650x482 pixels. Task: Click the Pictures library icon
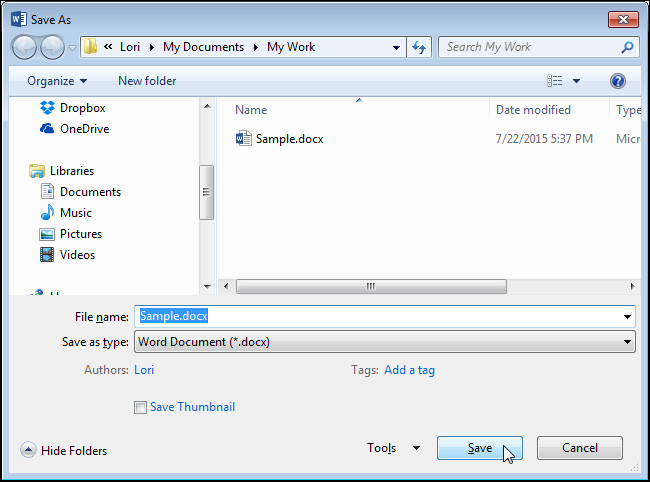(47, 234)
